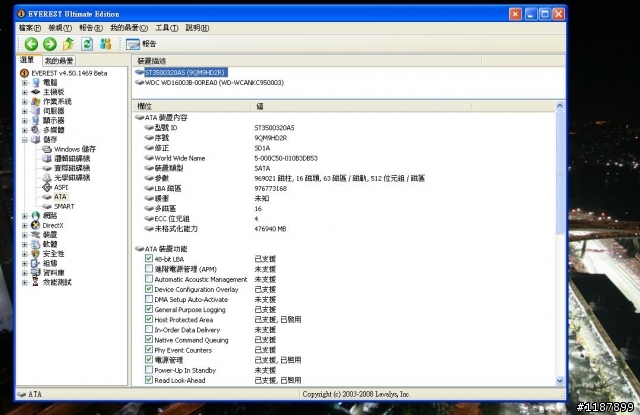
Task: Switch to the 選單 tab
Action: (x=27, y=60)
